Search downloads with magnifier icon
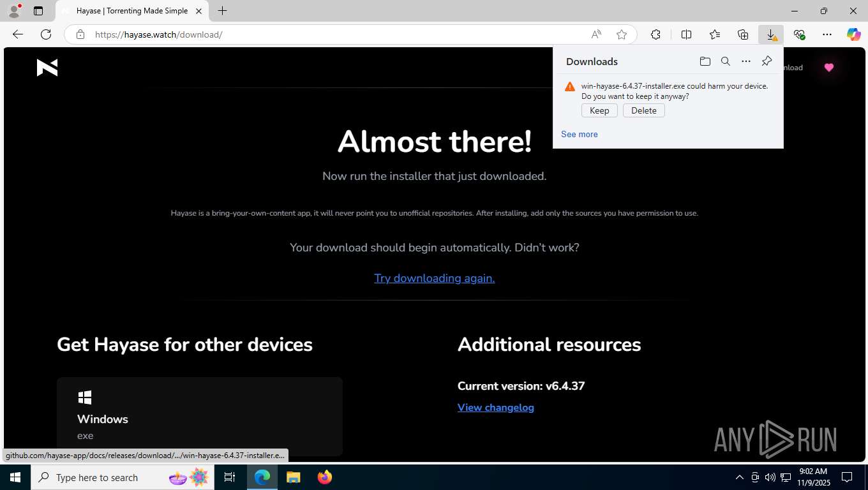 [726, 61]
